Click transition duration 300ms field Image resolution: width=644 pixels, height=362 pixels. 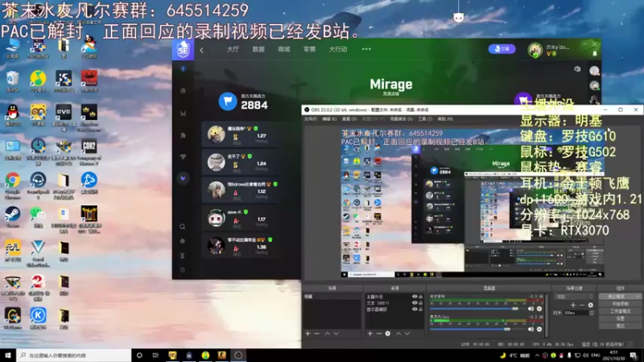(576, 313)
